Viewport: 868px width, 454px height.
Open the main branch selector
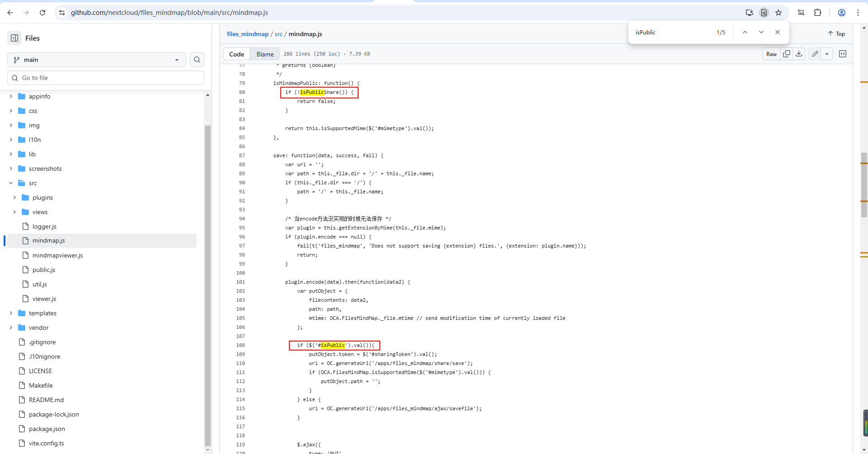pyautogui.click(x=97, y=60)
